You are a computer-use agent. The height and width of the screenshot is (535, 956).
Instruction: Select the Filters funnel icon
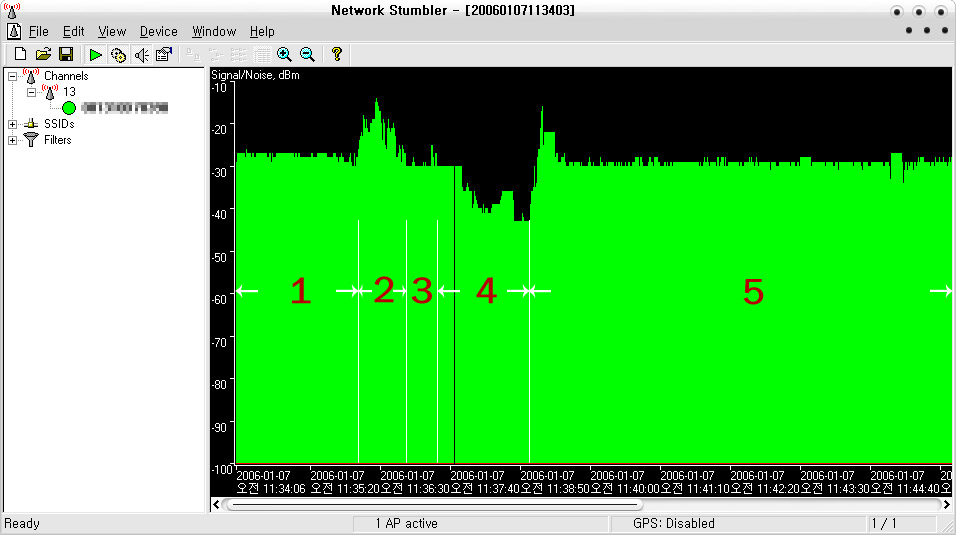[x=31, y=140]
